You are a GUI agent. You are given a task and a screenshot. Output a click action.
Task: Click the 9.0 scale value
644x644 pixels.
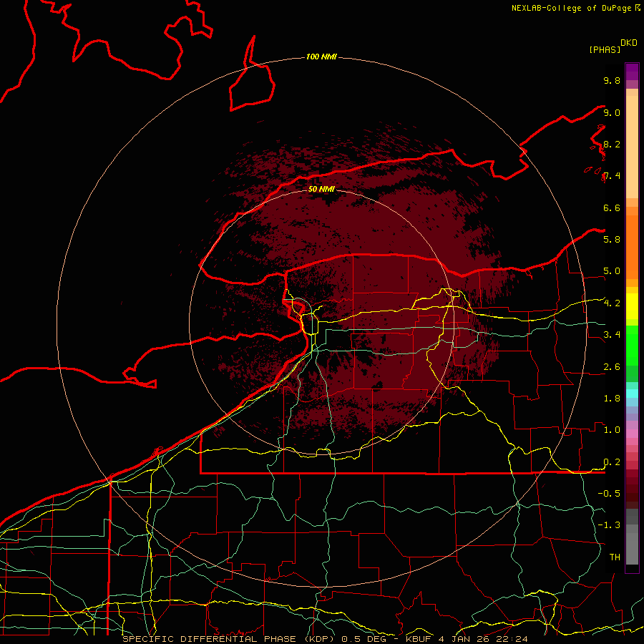pyautogui.click(x=612, y=112)
